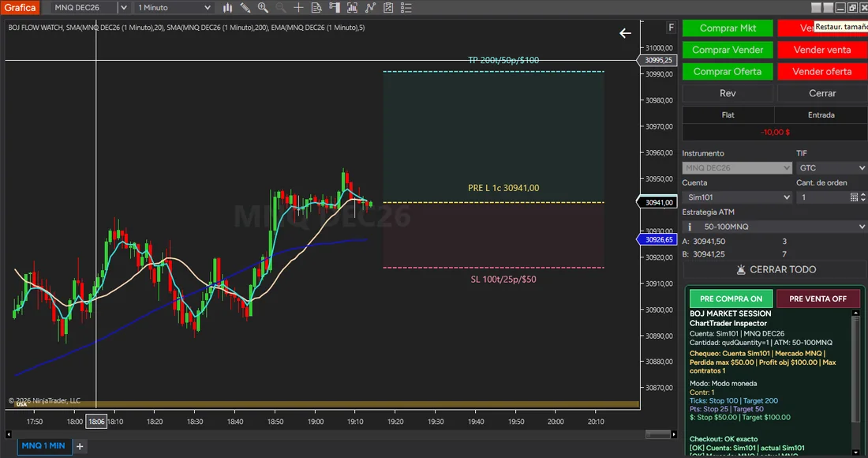The image size is (868, 458).
Task: Click the Flat position cell
Action: coord(728,114)
